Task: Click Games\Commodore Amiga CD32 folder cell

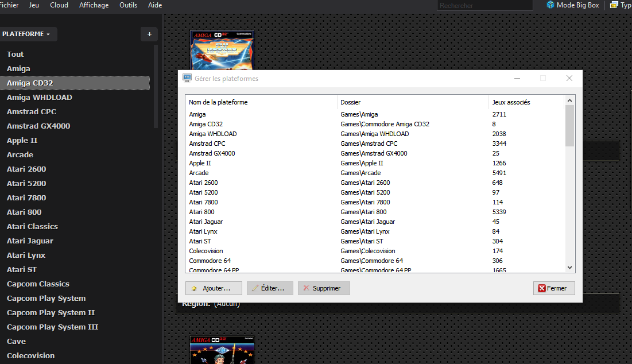Action: click(x=385, y=124)
